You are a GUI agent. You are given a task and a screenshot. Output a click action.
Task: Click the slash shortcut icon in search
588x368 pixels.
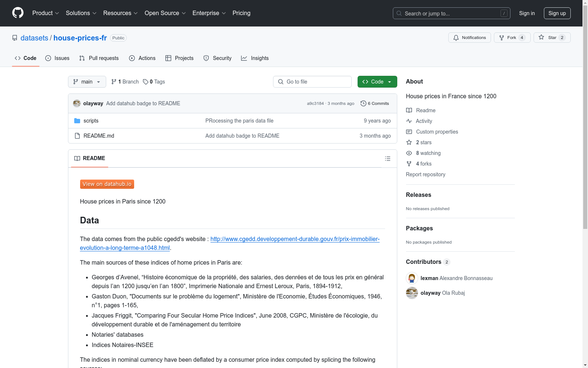coord(504,13)
